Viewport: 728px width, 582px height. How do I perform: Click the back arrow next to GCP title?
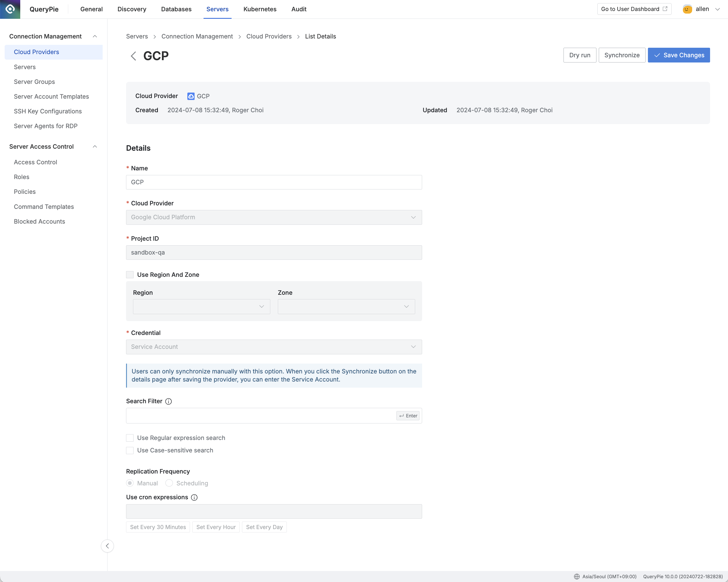[x=133, y=56]
